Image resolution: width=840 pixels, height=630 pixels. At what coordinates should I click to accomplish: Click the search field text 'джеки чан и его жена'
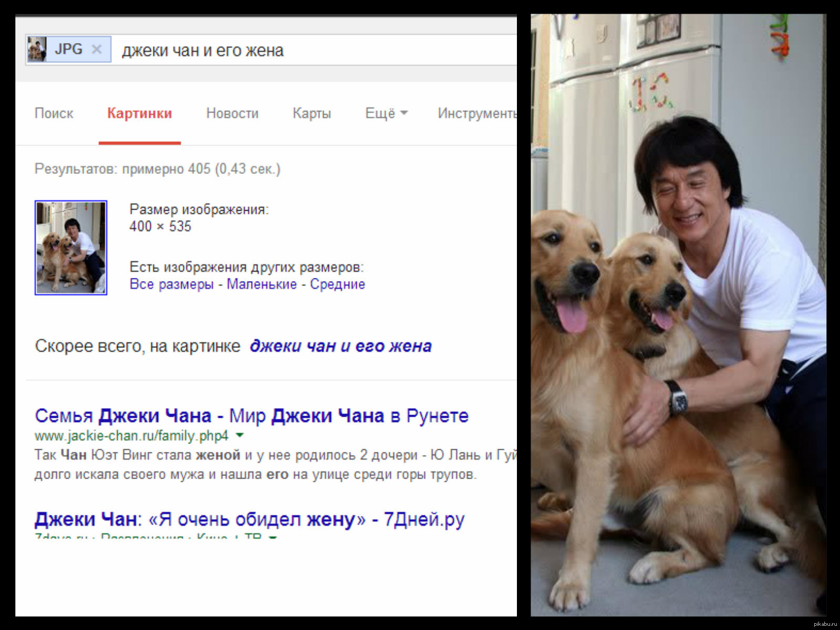click(203, 50)
